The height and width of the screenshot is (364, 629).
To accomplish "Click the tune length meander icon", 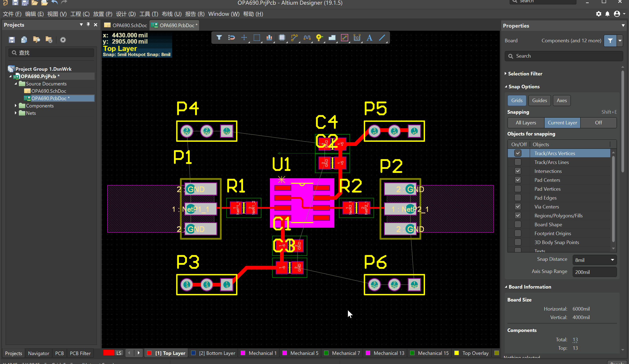I will coord(307,38).
